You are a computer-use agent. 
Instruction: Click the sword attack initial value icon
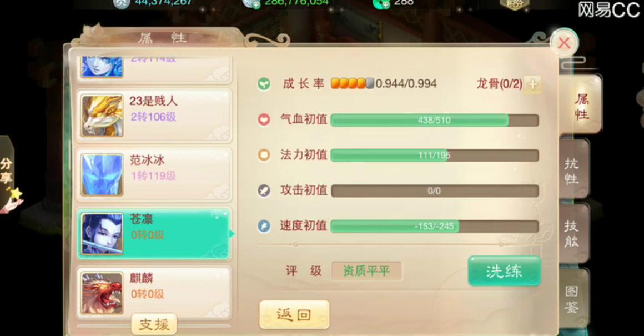coord(264,190)
